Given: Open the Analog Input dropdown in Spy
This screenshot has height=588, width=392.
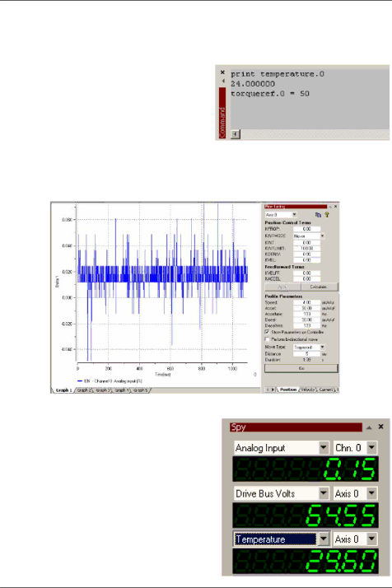Looking at the screenshot, I should (324, 447).
